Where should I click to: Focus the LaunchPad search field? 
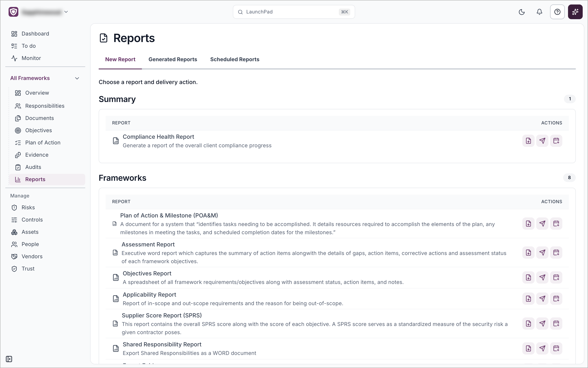294,12
